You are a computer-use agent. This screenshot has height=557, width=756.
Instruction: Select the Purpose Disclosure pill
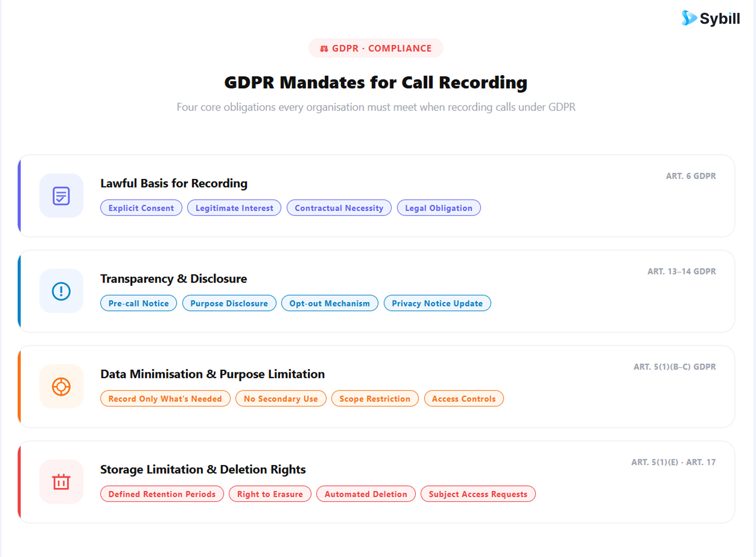(x=229, y=303)
